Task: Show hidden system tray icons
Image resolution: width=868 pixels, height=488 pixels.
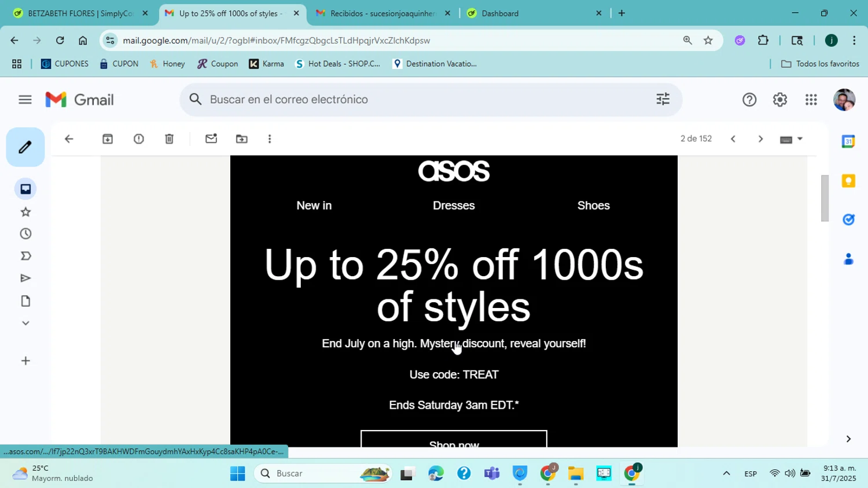Action: (x=726, y=474)
